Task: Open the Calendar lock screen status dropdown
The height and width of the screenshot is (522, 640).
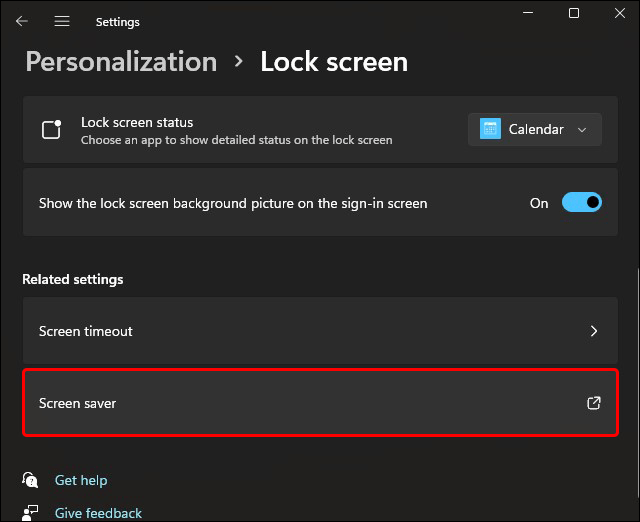Action: pyautogui.click(x=535, y=129)
